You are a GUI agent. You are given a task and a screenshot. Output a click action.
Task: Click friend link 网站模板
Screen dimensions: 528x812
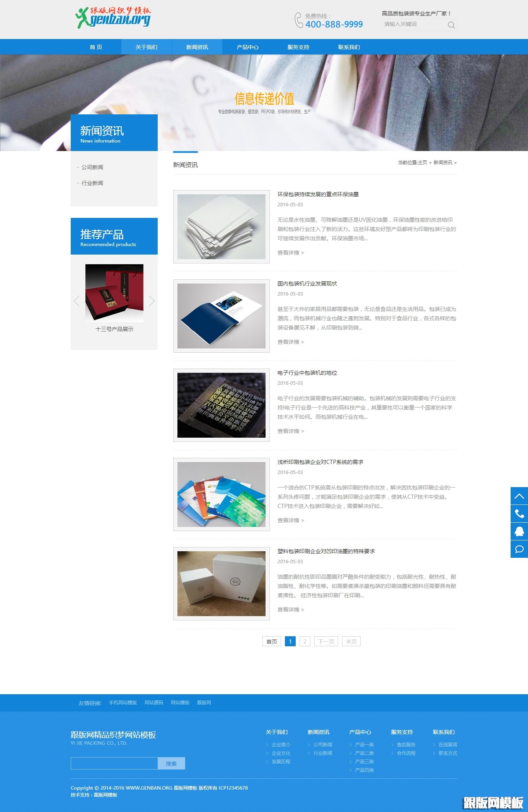pyautogui.click(x=180, y=703)
